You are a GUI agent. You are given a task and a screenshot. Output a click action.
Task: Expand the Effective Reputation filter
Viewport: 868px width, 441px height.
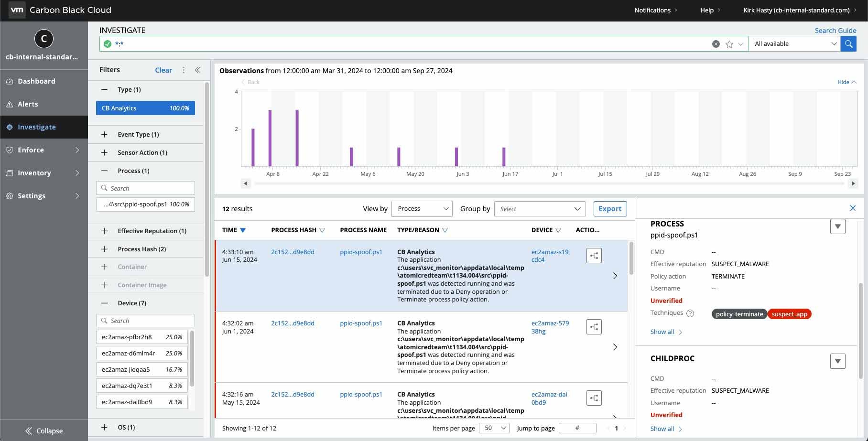click(x=104, y=231)
